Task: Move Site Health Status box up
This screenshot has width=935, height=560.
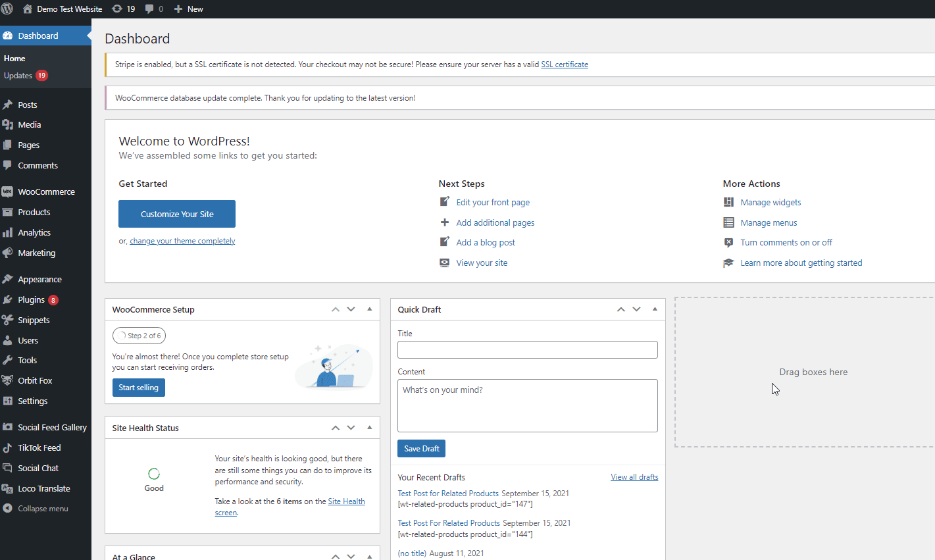Action: coord(336,428)
